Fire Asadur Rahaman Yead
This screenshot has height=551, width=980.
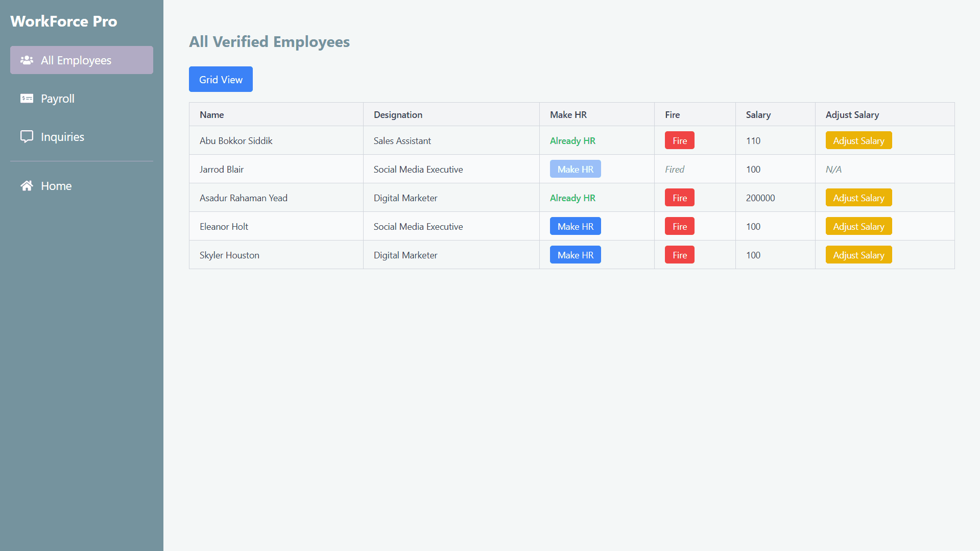(x=679, y=197)
